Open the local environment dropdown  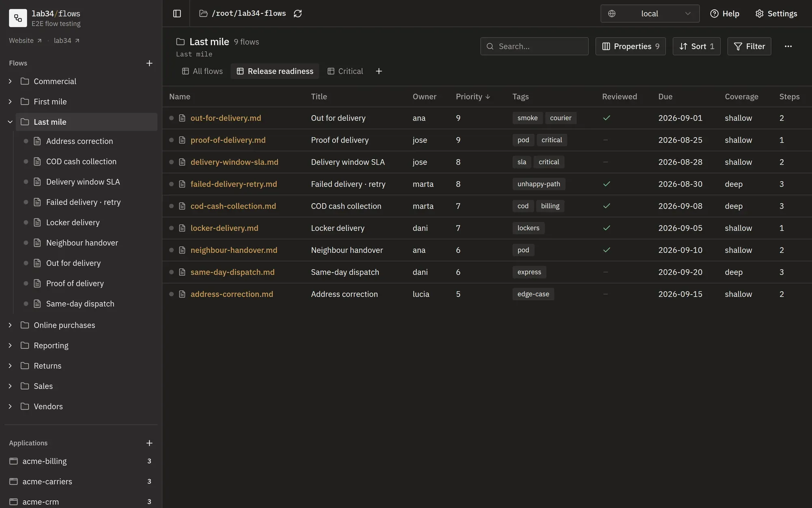tap(650, 13)
